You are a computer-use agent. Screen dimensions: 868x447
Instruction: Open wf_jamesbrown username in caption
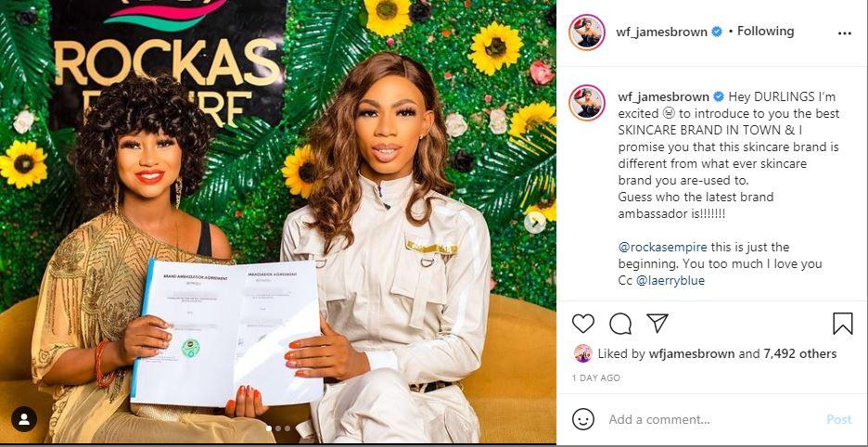(664, 97)
